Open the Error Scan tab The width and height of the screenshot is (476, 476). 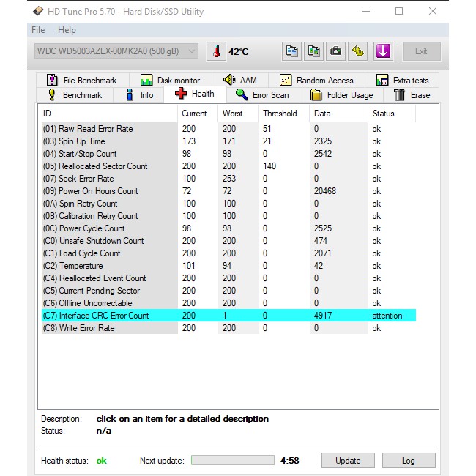(x=262, y=94)
